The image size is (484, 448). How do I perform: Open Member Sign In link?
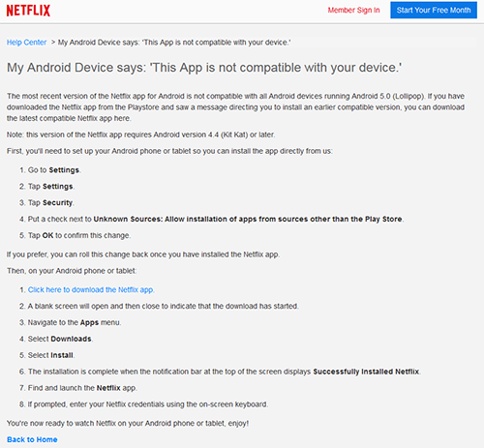pos(353,11)
